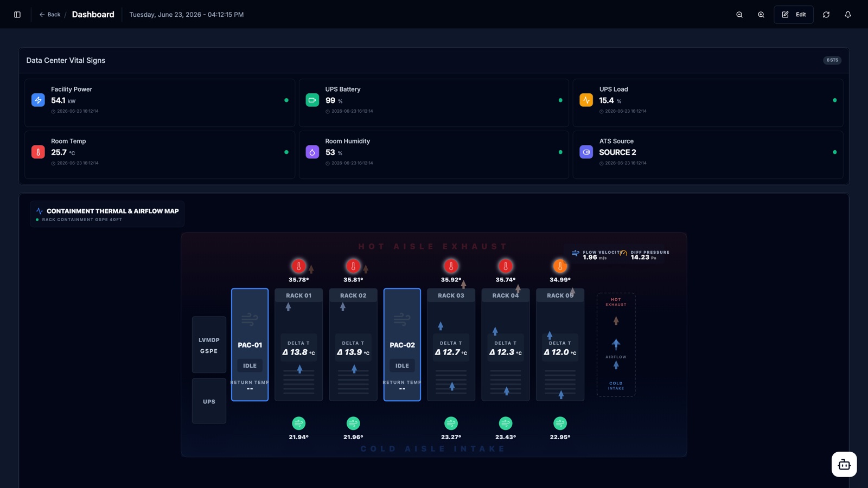This screenshot has height=488, width=868.
Task: Select the PAC-01 cooling unit
Action: point(250,345)
